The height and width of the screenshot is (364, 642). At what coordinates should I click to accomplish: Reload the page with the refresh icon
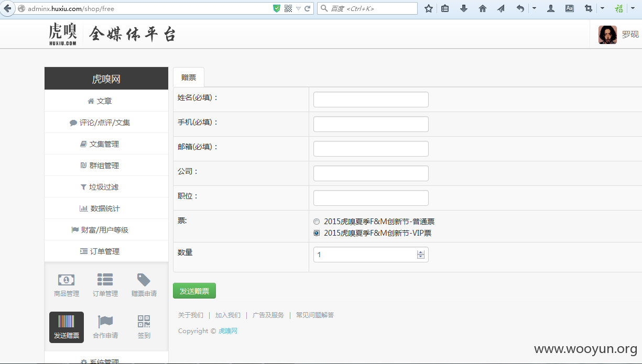(308, 8)
